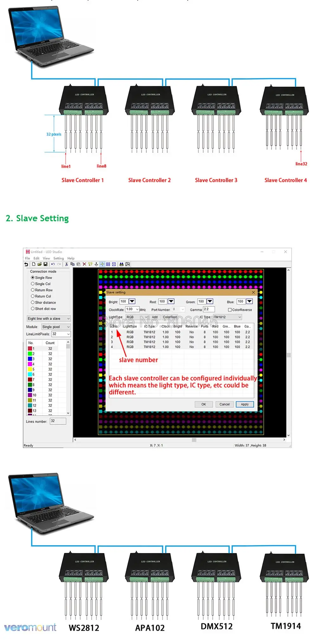The width and height of the screenshot is (317, 644).
Task: Click the Apply button
Action: coord(245,404)
